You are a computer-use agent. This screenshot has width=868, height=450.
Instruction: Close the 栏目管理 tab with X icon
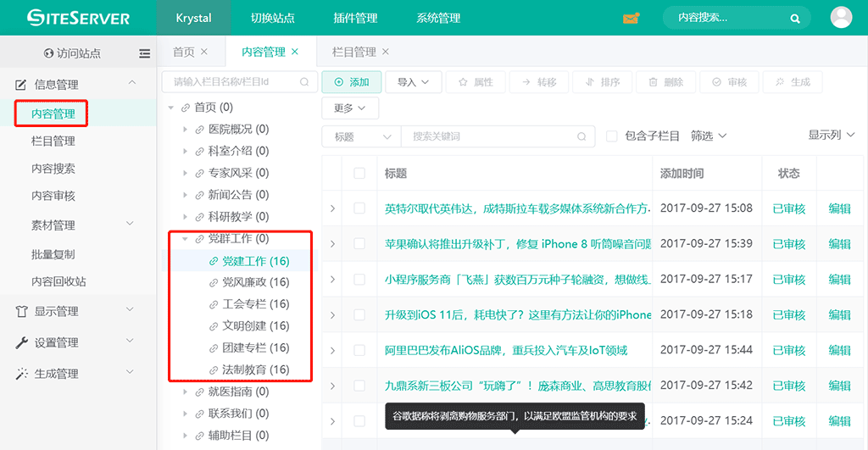coord(386,52)
